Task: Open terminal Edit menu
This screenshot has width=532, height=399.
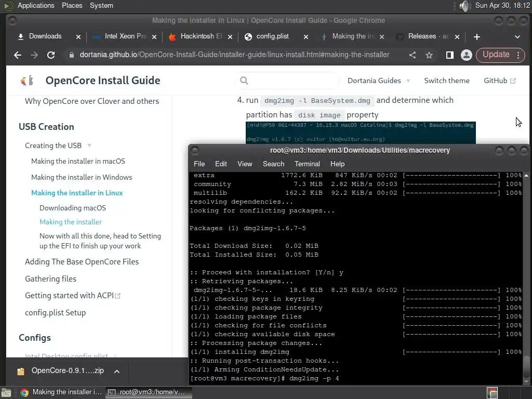Action: coord(221,164)
